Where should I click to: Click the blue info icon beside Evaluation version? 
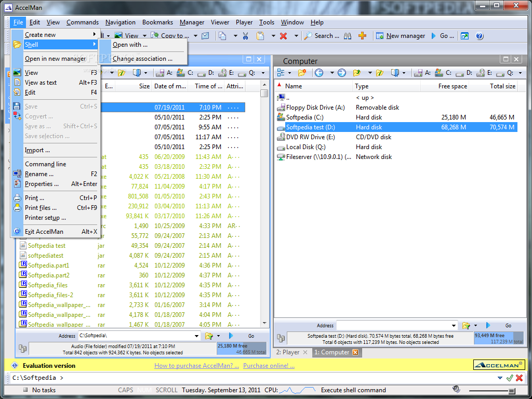click(15, 365)
